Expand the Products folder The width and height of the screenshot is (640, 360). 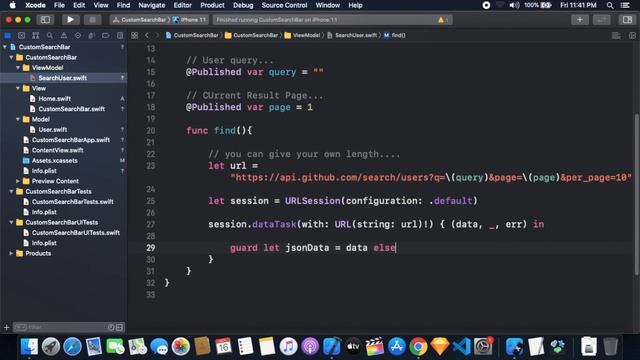click(11, 253)
